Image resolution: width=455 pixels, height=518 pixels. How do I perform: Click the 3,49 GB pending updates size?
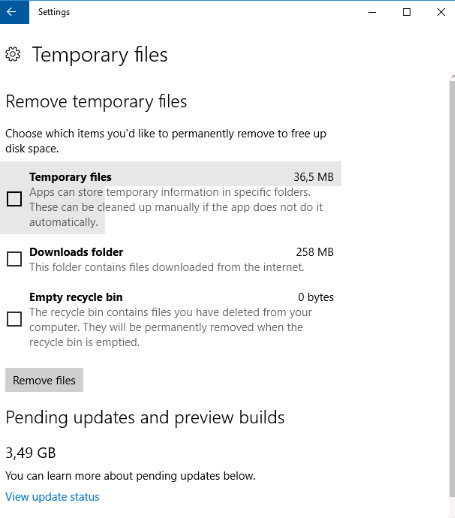click(31, 453)
